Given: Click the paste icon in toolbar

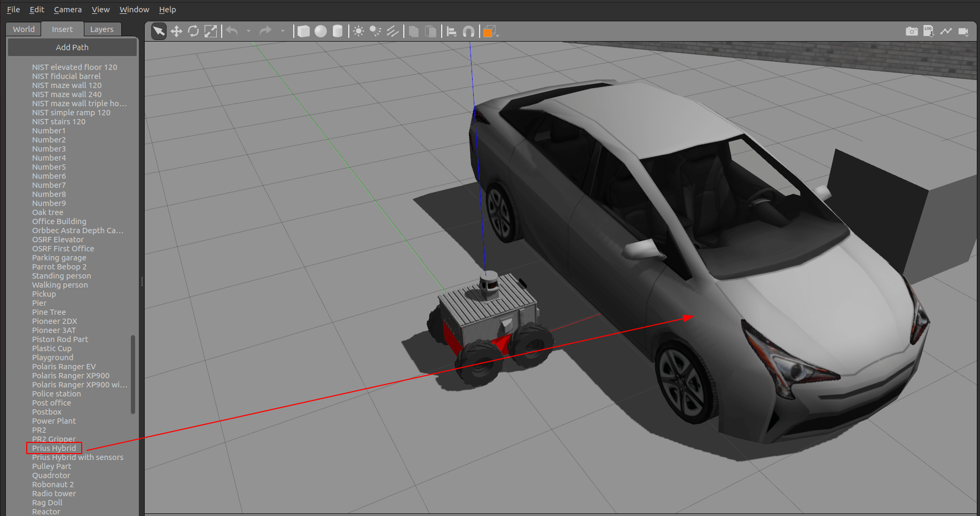Looking at the screenshot, I should pos(430,31).
